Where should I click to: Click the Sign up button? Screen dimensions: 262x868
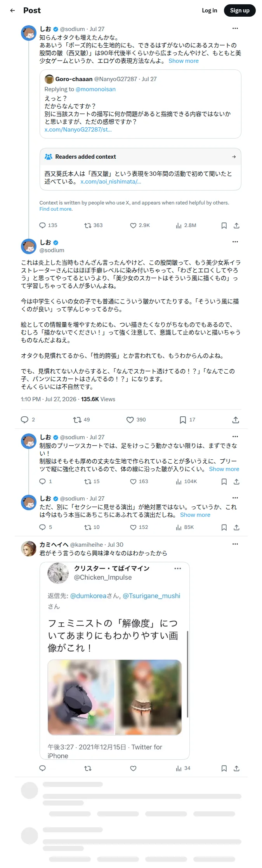pos(239,10)
